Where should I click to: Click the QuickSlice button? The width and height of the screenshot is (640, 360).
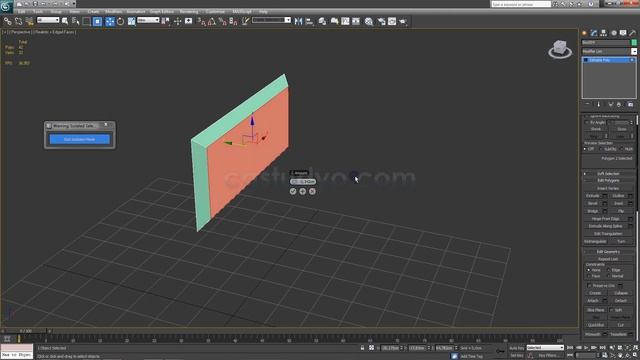596,325
